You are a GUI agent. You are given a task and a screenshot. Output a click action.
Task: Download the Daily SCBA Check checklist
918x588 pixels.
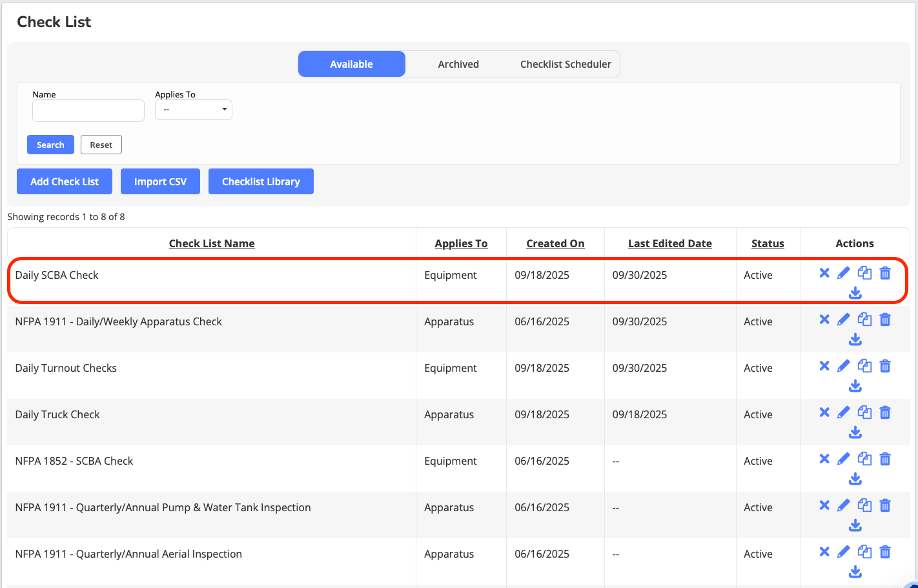point(855,293)
